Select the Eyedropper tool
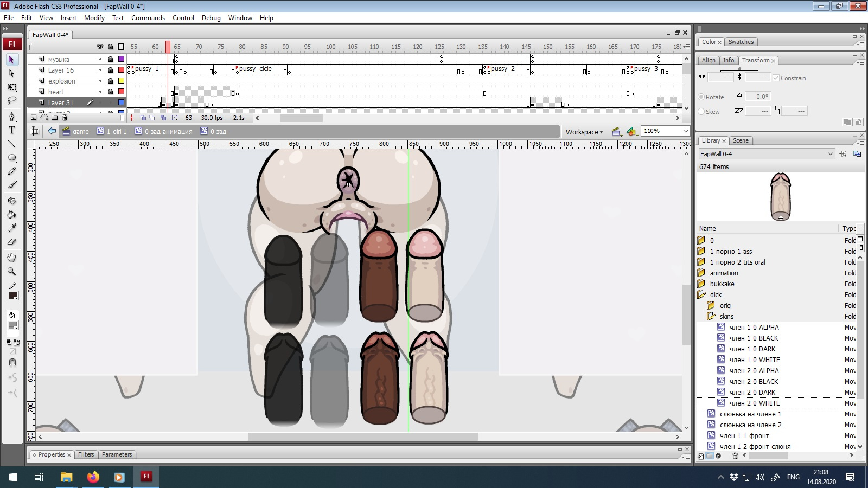868x488 pixels. [x=11, y=228]
